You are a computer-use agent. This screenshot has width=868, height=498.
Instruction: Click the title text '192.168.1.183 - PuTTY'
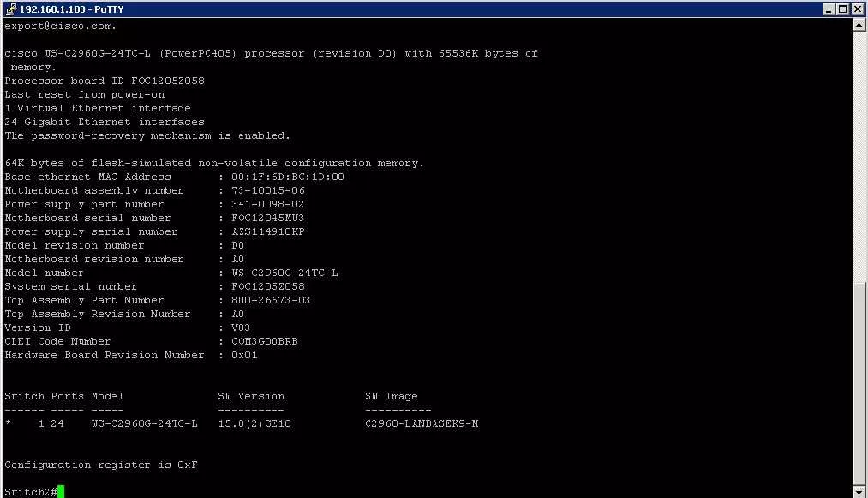[71, 9]
